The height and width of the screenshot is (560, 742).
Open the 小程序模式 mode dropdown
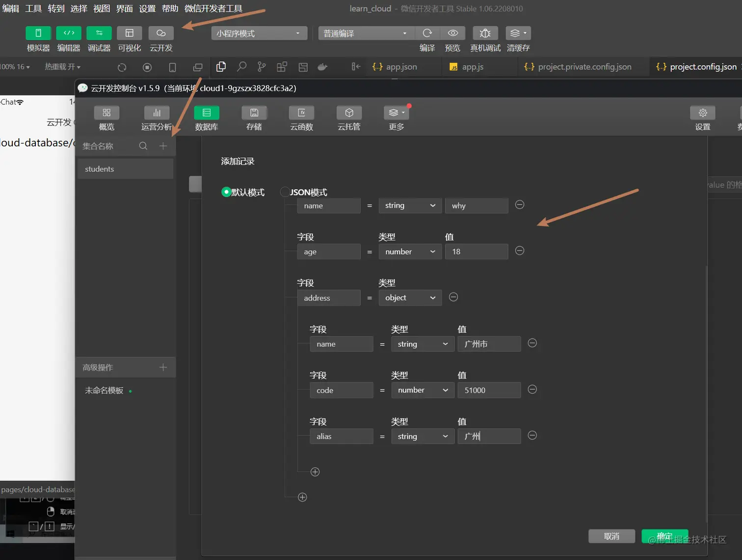(x=259, y=33)
